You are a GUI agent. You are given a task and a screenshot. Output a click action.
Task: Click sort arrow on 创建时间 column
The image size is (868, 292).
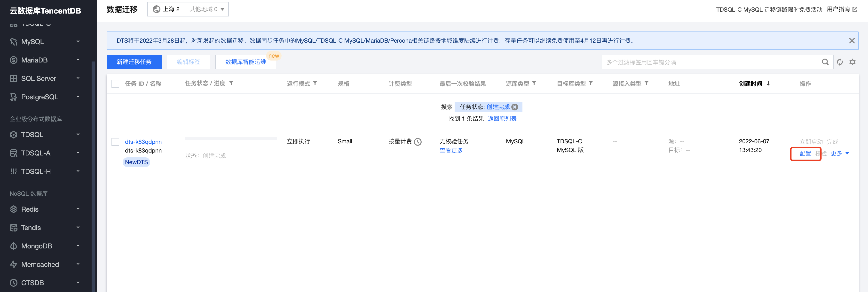coord(768,84)
